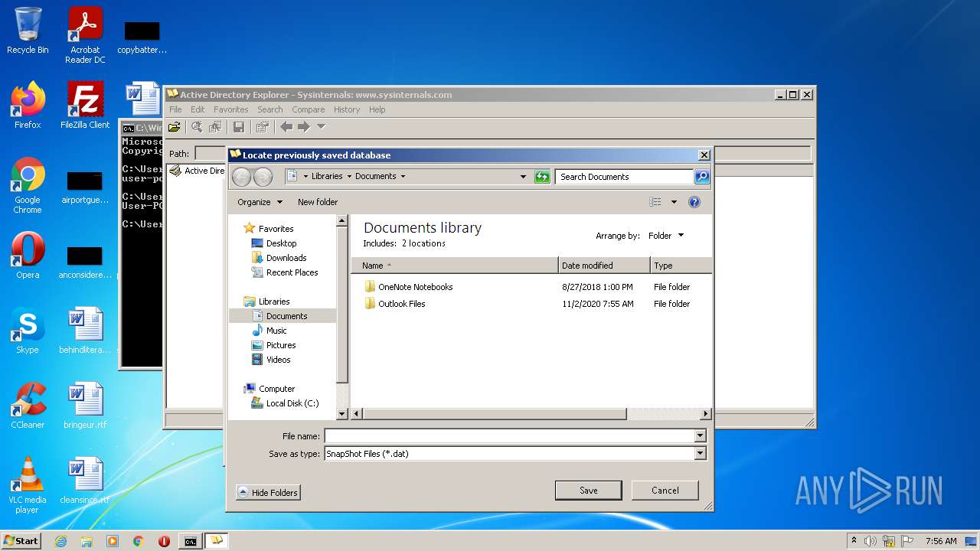This screenshot has width=980, height=551.
Task: Click the open-folder icon in AD Explorer toolbar
Action: coord(175,126)
